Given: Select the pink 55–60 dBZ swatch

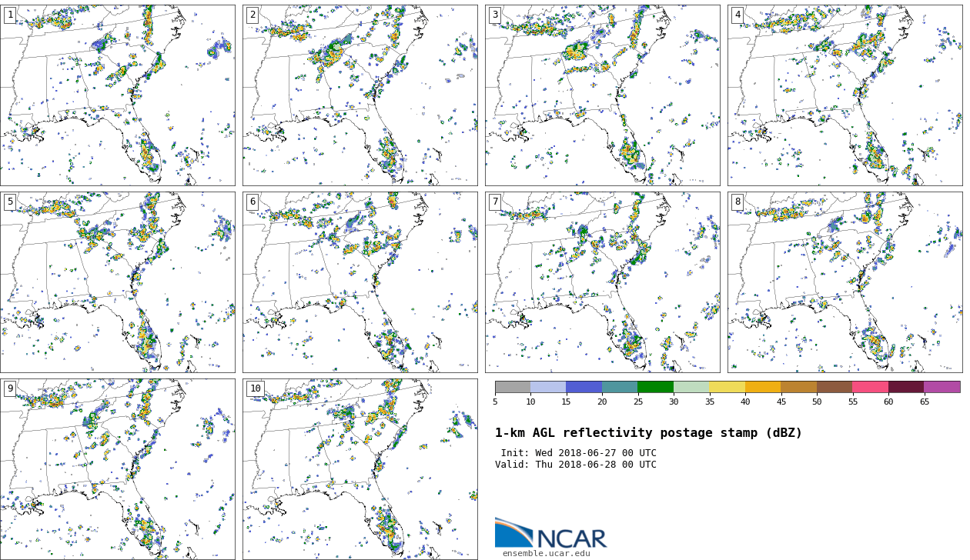Looking at the screenshot, I should coord(870,387).
